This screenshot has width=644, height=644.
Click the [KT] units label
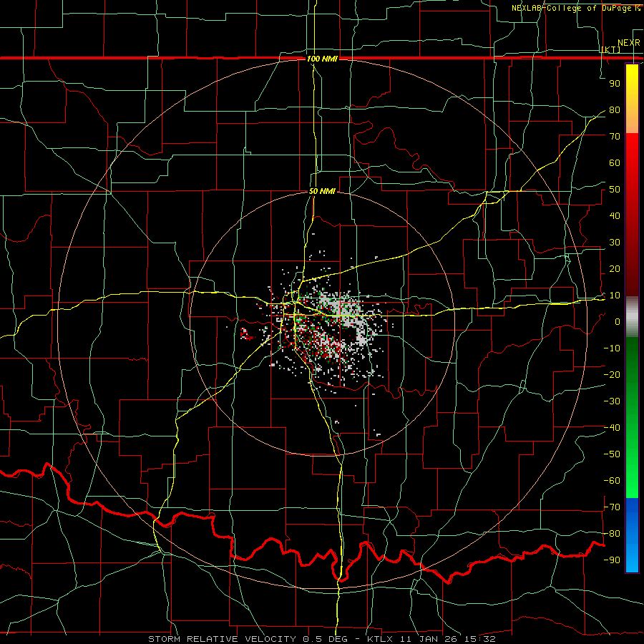pos(611,49)
